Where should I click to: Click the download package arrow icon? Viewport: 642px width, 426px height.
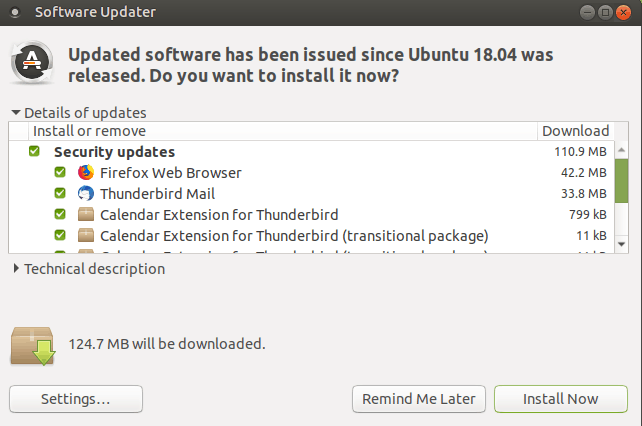point(31,345)
